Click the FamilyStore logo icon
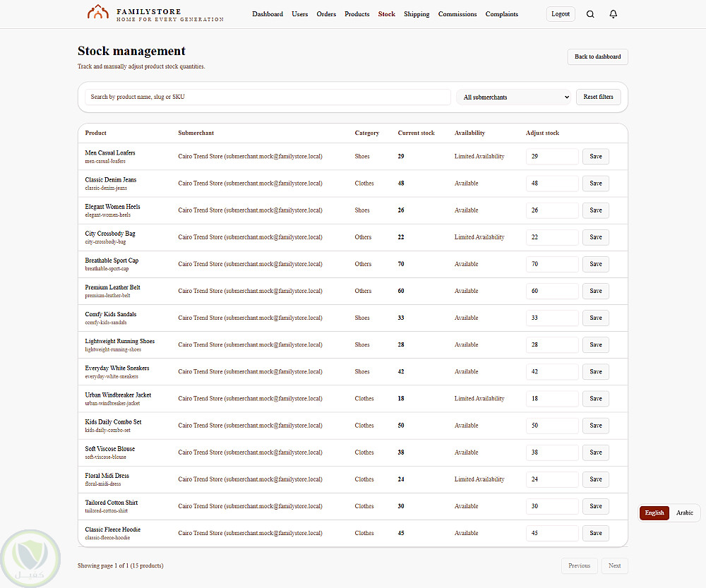The image size is (706, 588). tap(97, 13)
